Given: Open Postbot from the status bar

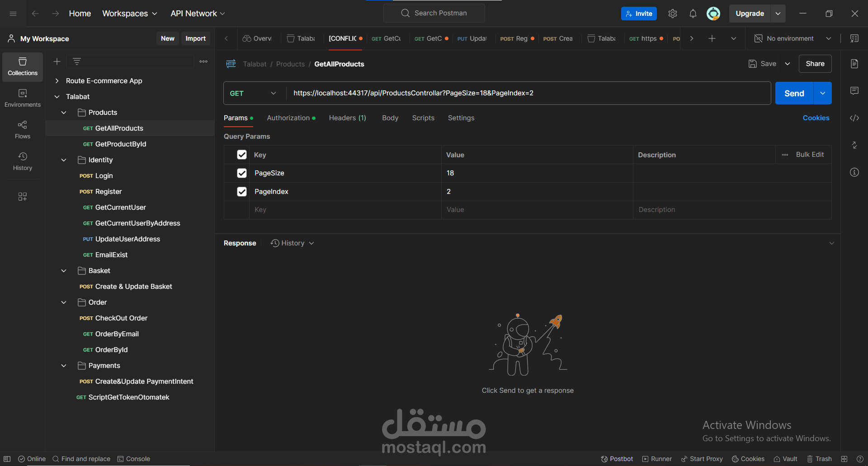Looking at the screenshot, I should 617,459.
